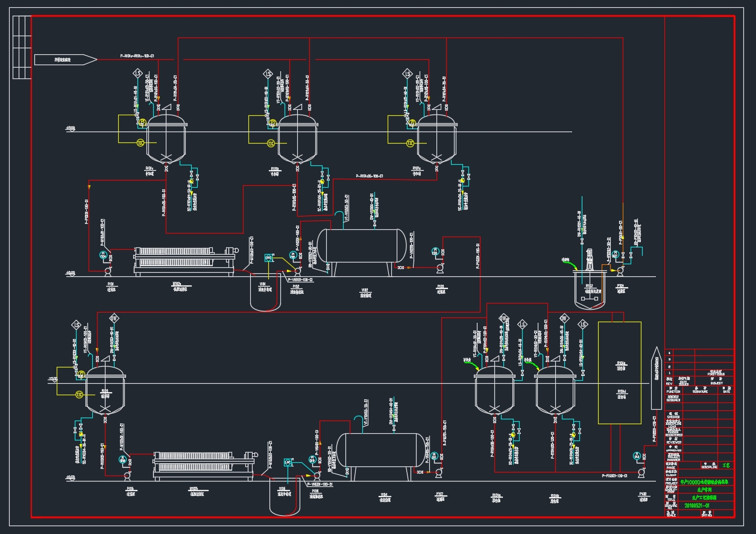Pick the yellow TIC circle on the first top reactor

pyautogui.click(x=140, y=143)
